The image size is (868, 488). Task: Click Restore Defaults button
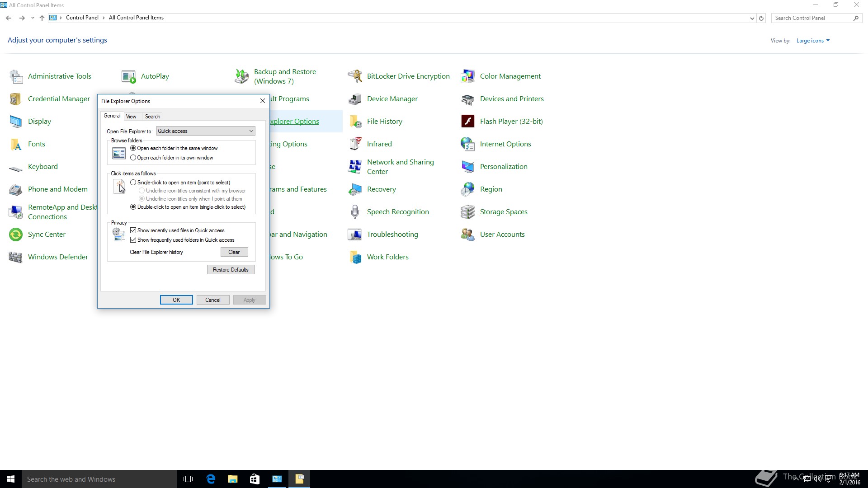(x=231, y=270)
